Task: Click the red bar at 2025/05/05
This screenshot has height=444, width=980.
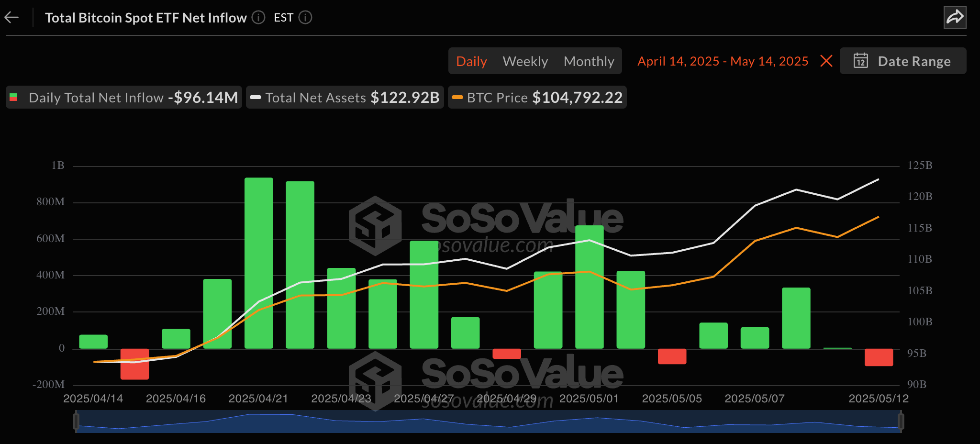Action: [x=672, y=356]
